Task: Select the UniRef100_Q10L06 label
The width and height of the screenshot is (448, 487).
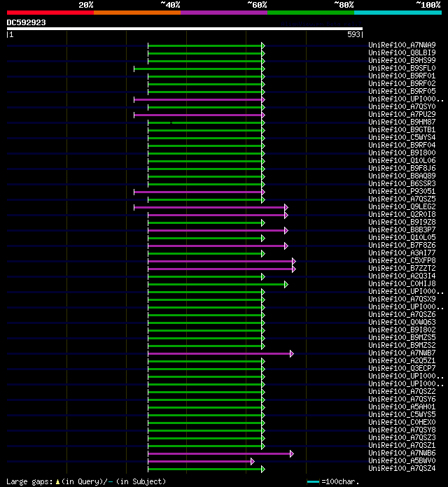Action: pos(402,160)
